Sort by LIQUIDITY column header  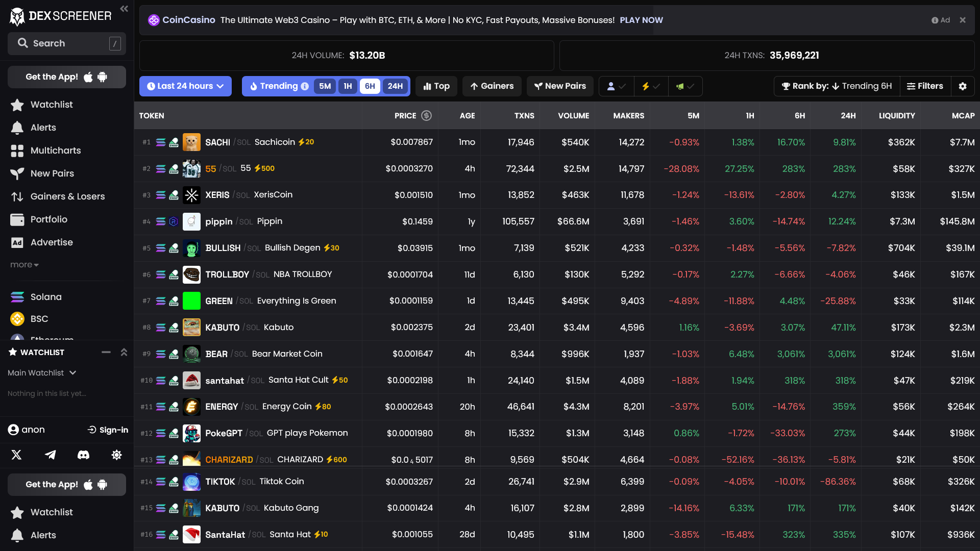[897, 116]
